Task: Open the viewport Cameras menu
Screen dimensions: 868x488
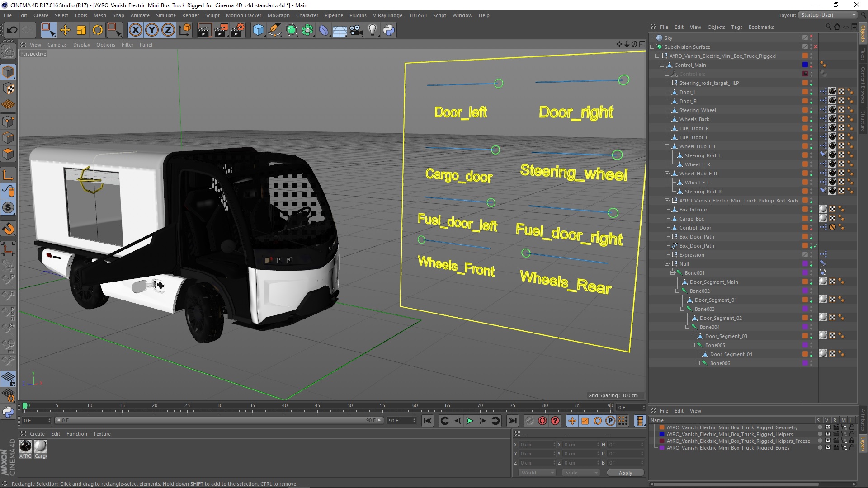Action: pyautogui.click(x=57, y=45)
